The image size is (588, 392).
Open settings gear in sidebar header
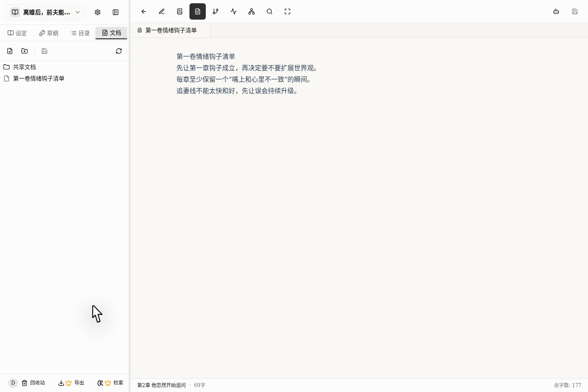click(98, 12)
